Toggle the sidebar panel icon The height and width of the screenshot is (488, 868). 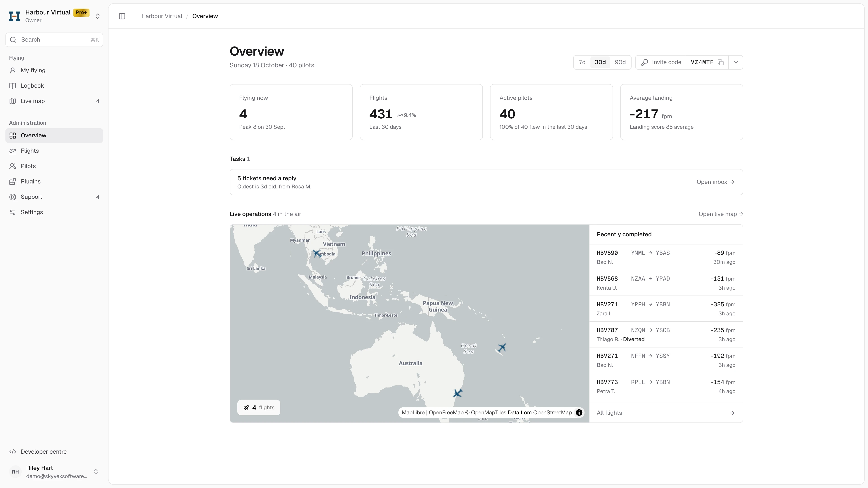click(x=122, y=16)
